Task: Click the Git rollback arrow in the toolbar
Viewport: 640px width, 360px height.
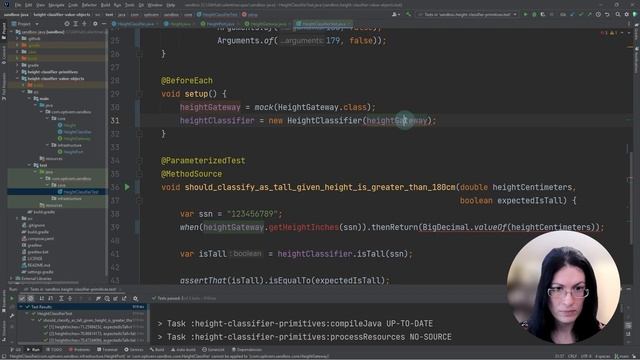Action: pyautogui.click(x=607, y=14)
